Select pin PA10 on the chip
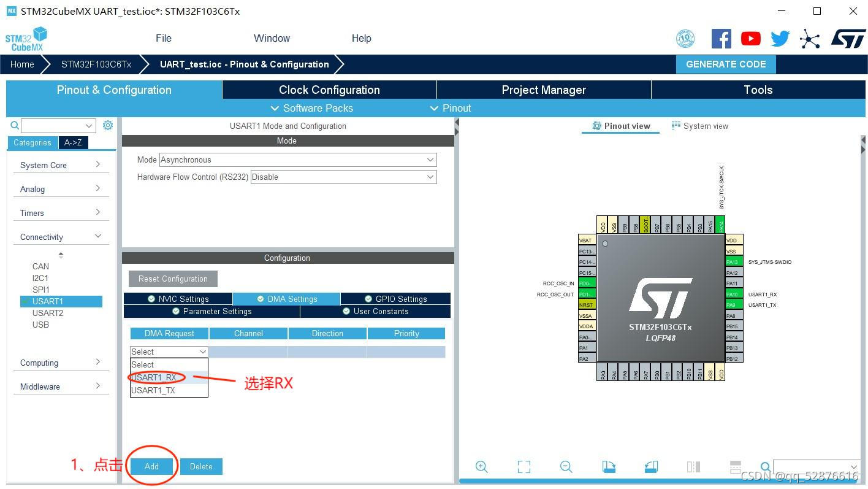 coord(734,295)
